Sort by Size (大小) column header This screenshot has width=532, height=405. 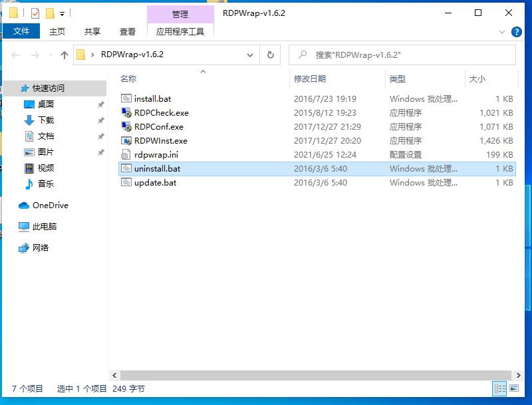(x=477, y=78)
